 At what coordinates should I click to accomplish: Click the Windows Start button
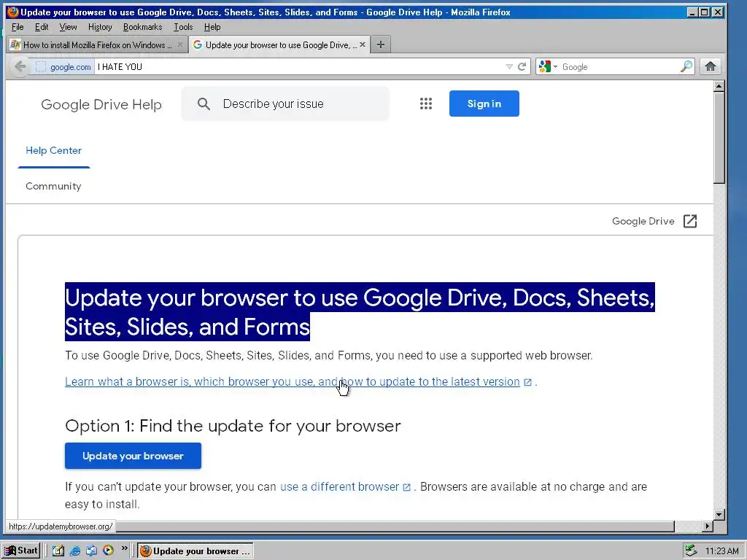[20, 551]
